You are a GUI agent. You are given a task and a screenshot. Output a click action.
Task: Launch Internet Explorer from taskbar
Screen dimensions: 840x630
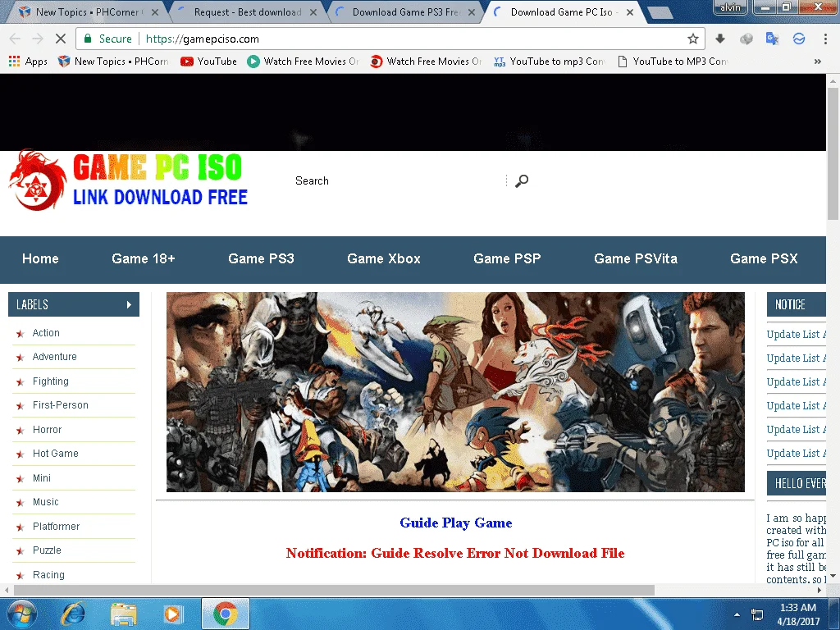coord(73,614)
